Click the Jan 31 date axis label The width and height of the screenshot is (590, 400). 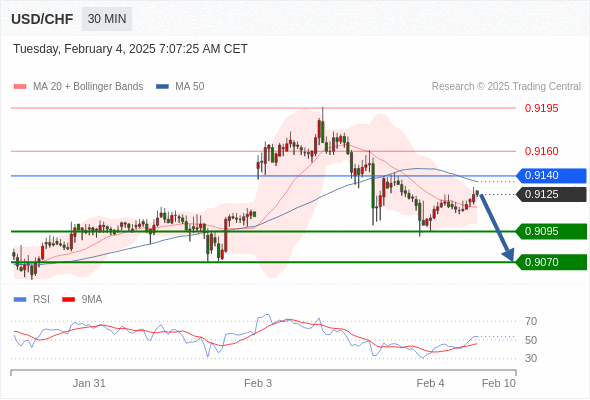coord(89,383)
